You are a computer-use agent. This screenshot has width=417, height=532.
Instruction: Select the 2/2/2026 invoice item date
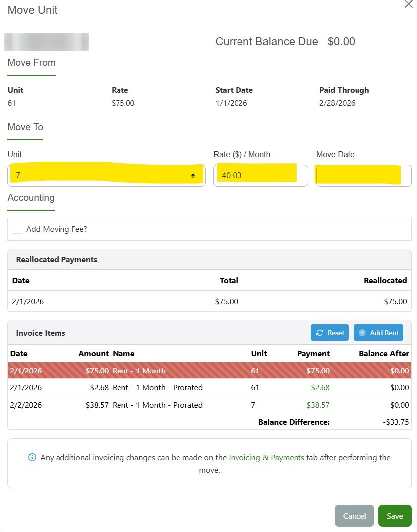click(26, 405)
